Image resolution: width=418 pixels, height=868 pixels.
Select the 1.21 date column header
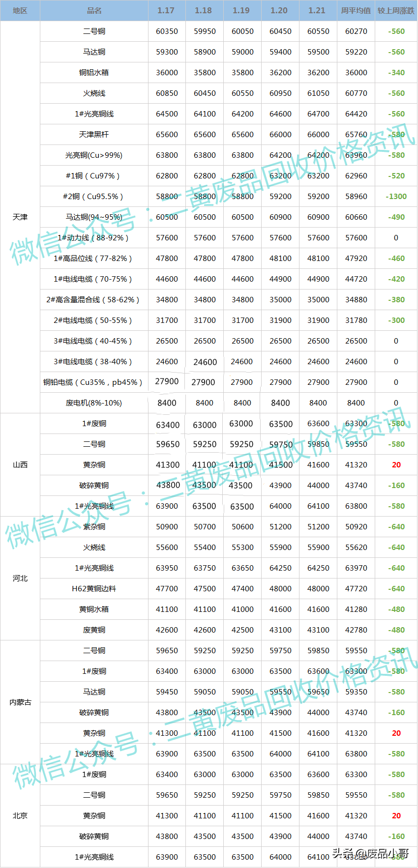pyautogui.click(x=317, y=10)
